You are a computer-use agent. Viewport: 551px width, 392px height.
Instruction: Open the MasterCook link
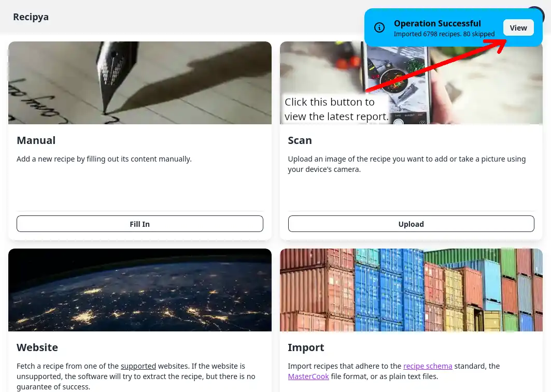(x=308, y=376)
